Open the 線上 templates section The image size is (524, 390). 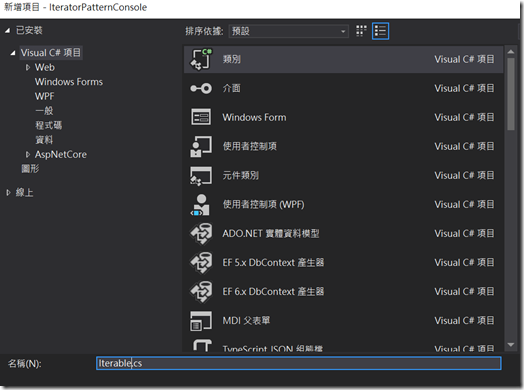click(x=24, y=192)
